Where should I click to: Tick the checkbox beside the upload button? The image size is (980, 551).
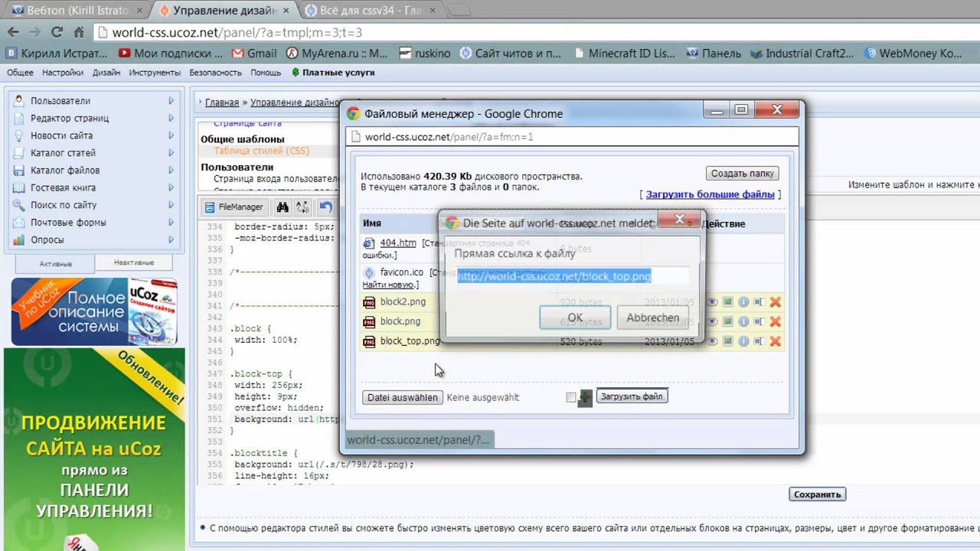click(x=570, y=397)
